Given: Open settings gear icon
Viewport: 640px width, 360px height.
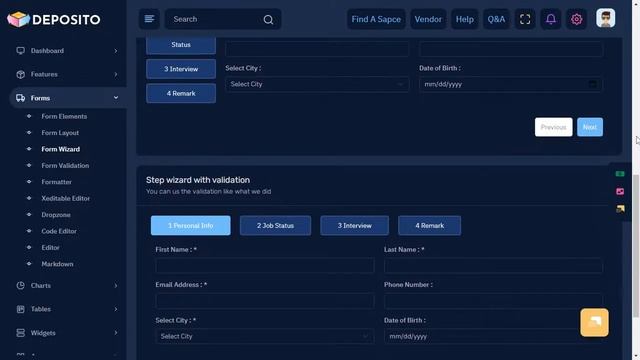Looking at the screenshot, I should pyautogui.click(x=576, y=19).
